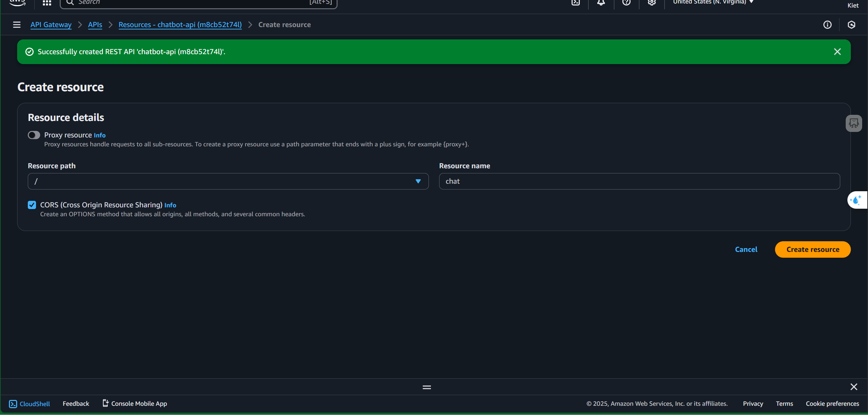Open CloudShell from top navigation bar
This screenshot has width=868, height=415.
tap(575, 2)
